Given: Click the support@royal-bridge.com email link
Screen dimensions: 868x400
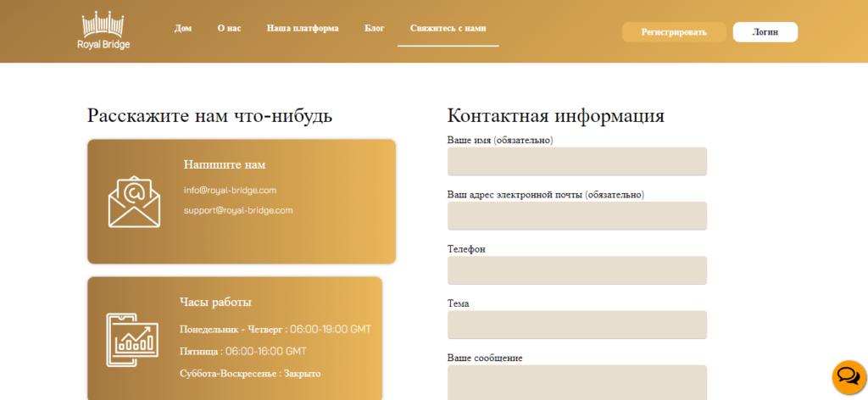Looking at the screenshot, I should point(238,211).
